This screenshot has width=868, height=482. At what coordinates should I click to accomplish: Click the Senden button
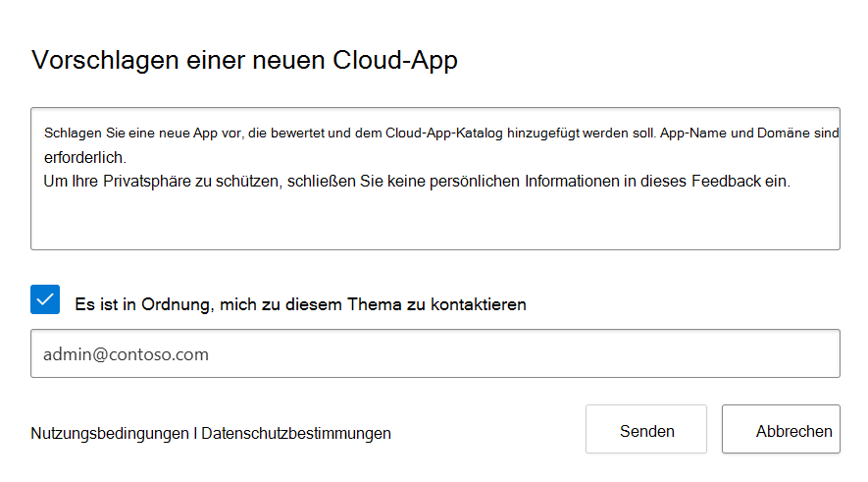point(646,430)
